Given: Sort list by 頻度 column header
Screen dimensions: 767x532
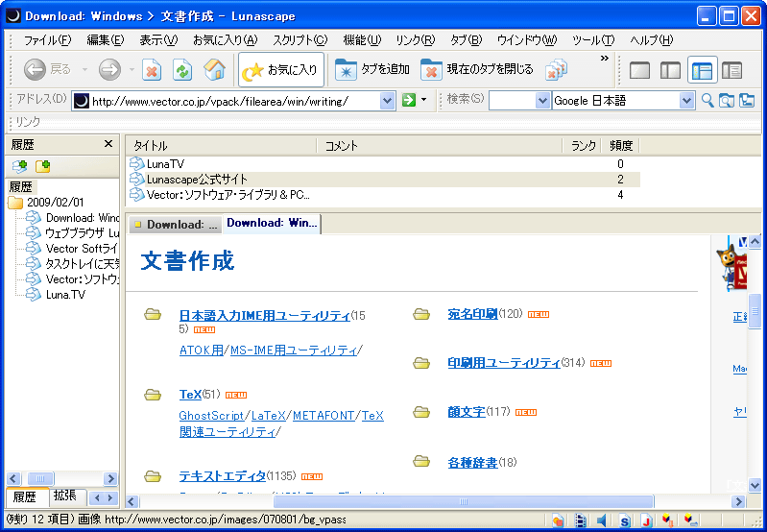Looking at the screenshot, I should pyautogui.click(x=621, y=145).
